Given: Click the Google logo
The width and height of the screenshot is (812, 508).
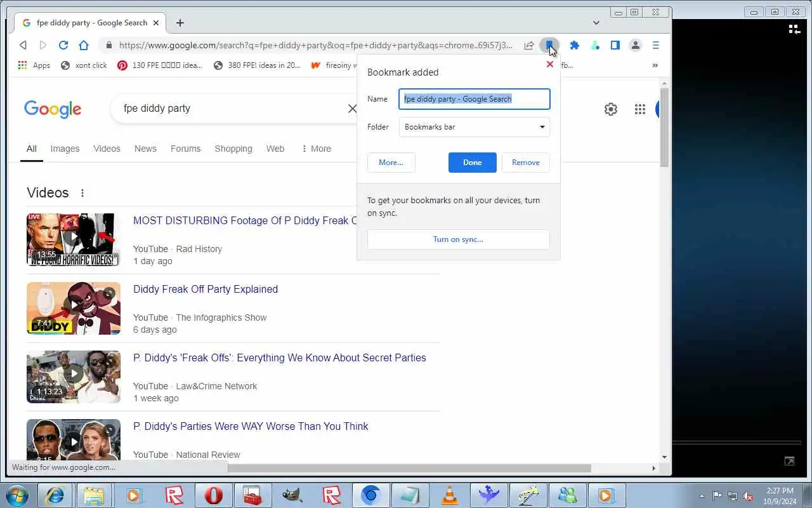Looking at the screenshot, I should pyautogui.click(x=53, y=109).
